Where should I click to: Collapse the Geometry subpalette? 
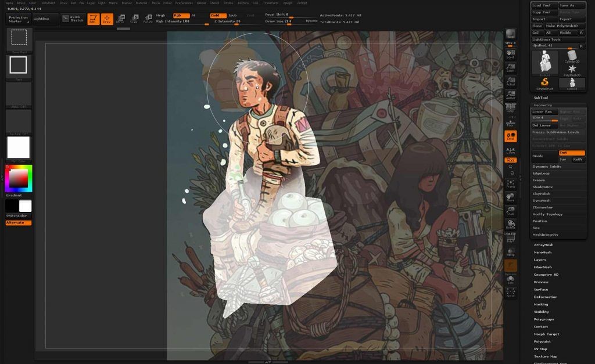tap(544, 105)
